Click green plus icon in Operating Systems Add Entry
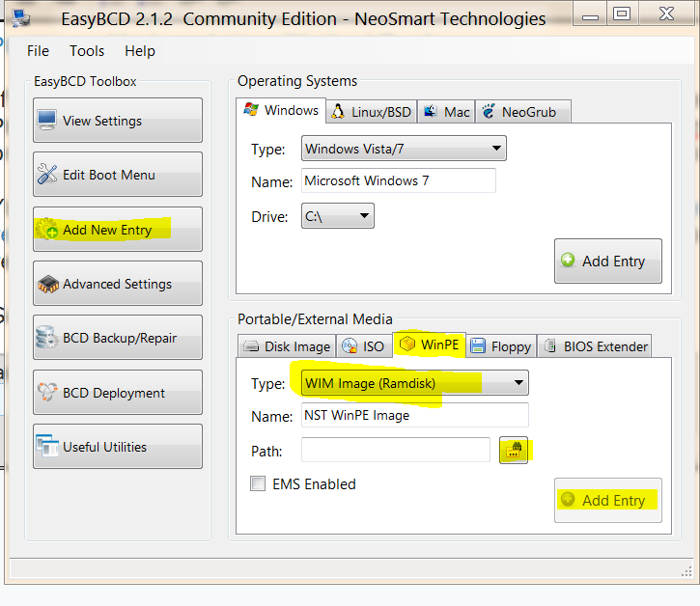The height and width of the screenshot is (606, 700). pos(568,260)
